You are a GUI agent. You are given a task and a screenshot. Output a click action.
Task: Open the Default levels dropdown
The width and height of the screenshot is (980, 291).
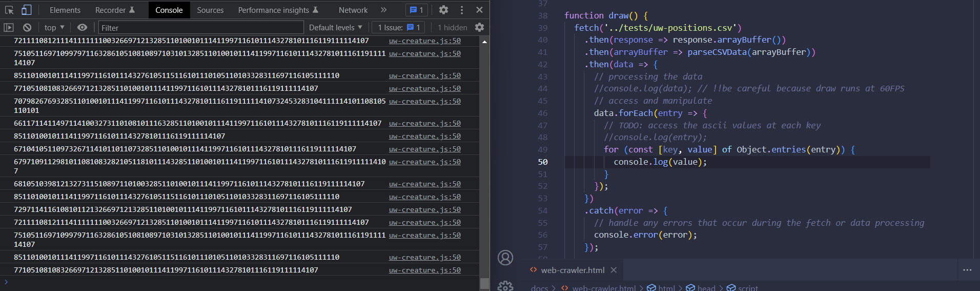click(x=335, y=28)
